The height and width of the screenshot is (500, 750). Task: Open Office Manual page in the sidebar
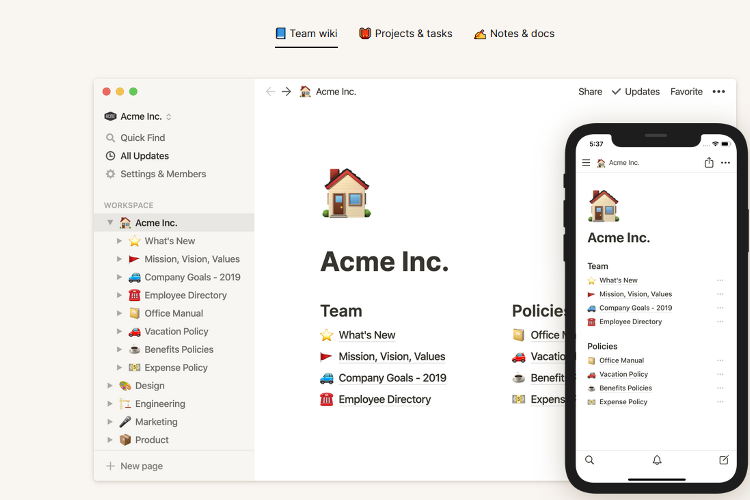coord(174,313)
